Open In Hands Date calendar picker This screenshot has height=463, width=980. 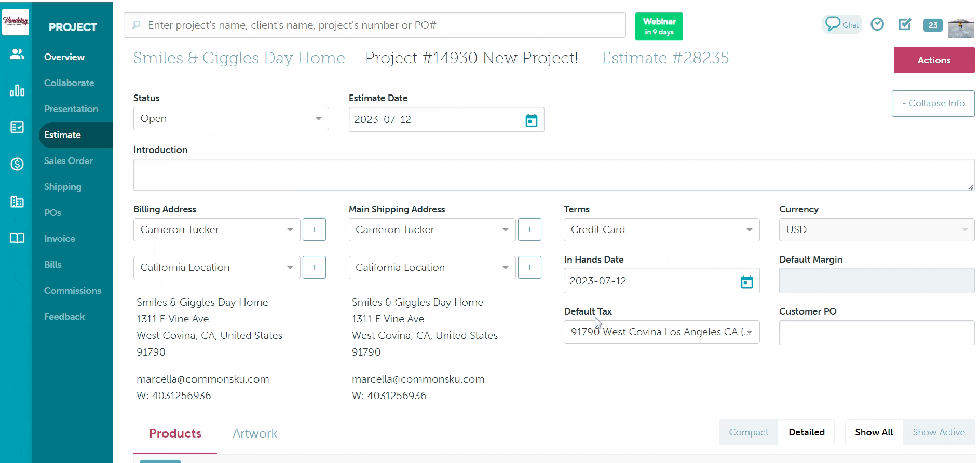[746, 282]
